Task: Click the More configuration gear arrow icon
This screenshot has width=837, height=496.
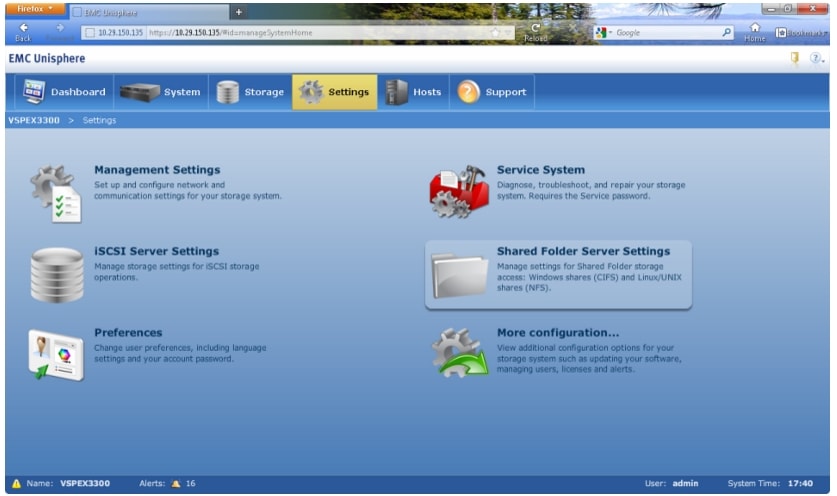Action: point(460,353)
